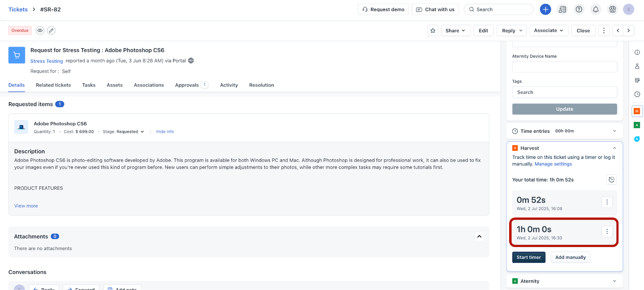Open the news feed icon beside plus button

(562, 9)
